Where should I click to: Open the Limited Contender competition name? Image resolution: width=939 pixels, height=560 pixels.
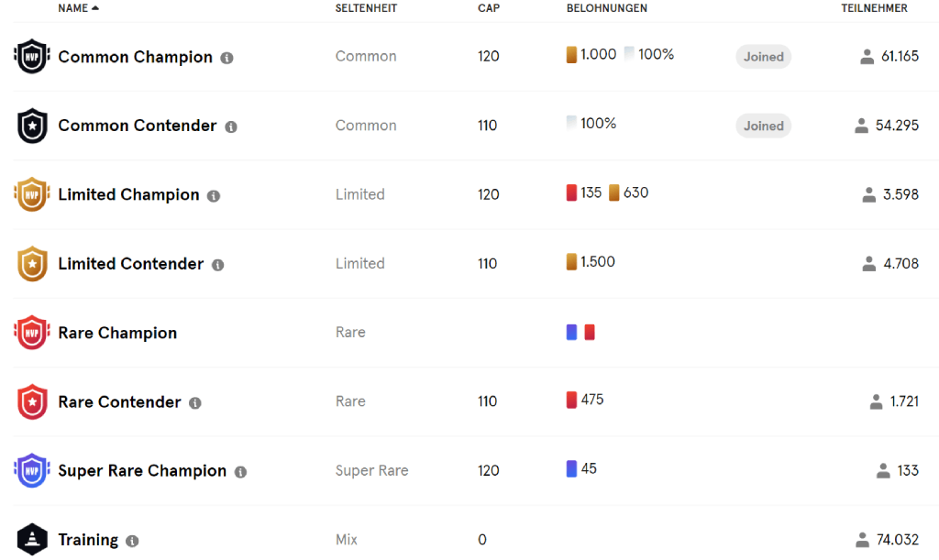coord(130,264)
